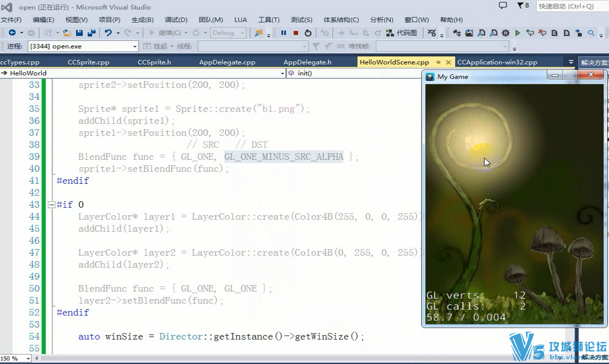Open the 帮助(H) menu

point(451,19)
